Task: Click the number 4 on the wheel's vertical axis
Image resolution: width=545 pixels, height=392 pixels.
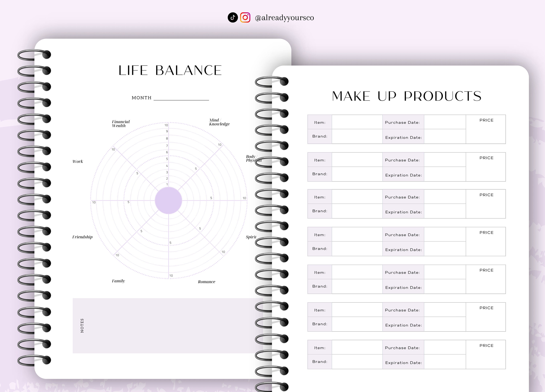Action: [x=167, y=166]
